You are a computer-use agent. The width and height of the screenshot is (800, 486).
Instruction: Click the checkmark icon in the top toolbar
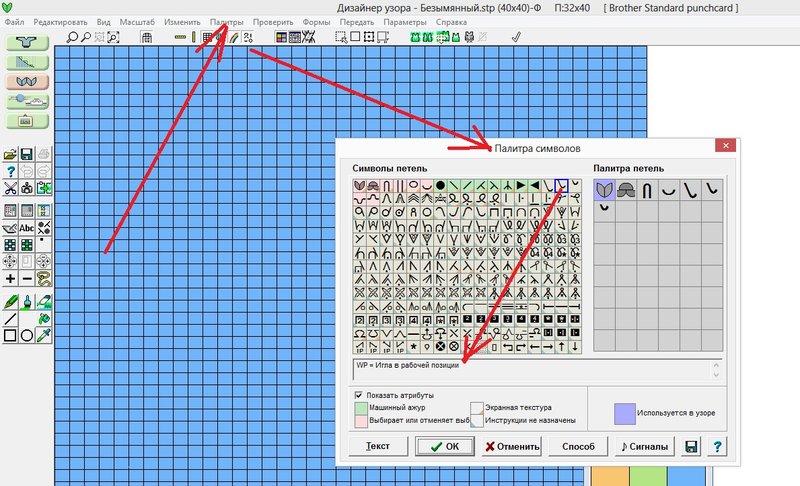516,37
